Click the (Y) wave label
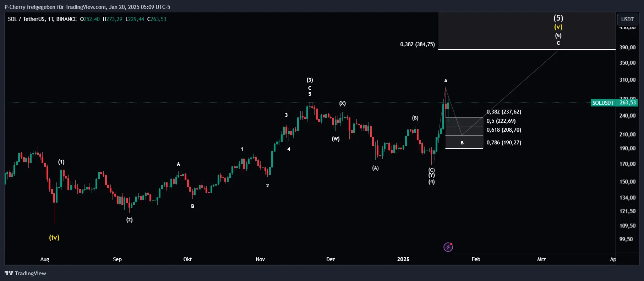The height and width of the screenshot is (281, 644). (x=432, y=175)
